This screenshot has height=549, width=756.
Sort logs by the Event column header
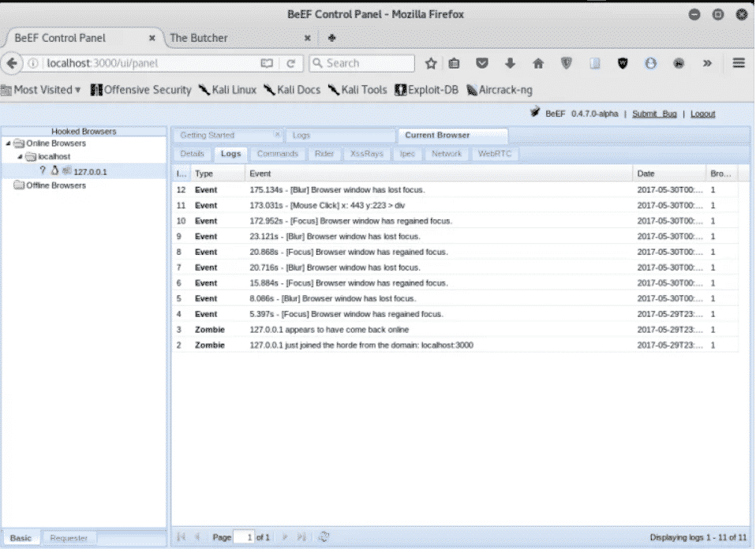coord(439,174)
